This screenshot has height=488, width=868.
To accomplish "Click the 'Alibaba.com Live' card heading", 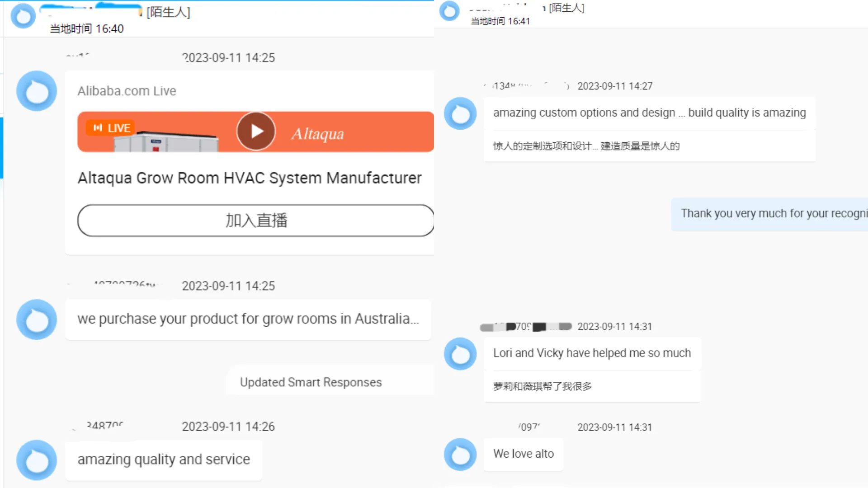I will click(127, 91).
